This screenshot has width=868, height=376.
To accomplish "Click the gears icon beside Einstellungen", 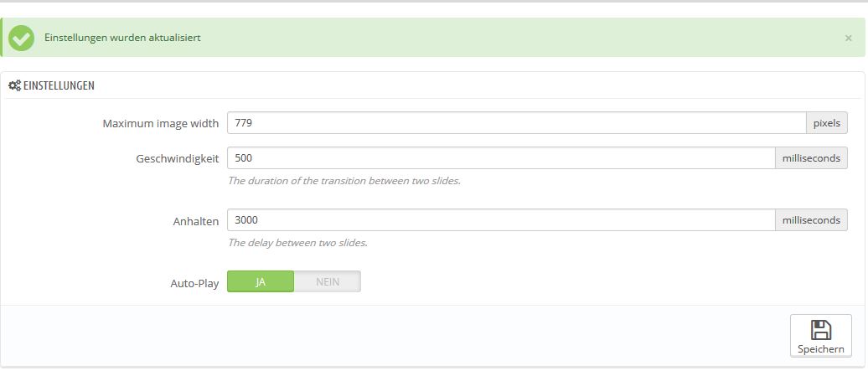I will pyautogui.click(x=14, y=85).
